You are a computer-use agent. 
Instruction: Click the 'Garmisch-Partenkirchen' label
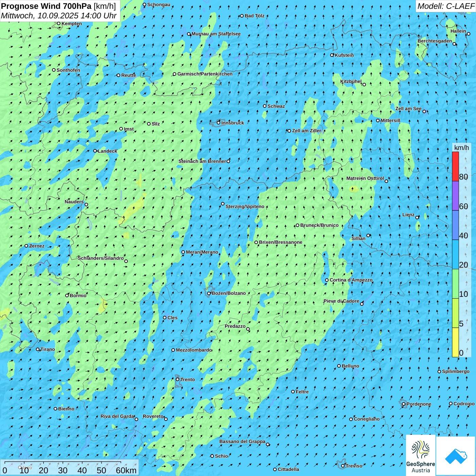(205, 74)
